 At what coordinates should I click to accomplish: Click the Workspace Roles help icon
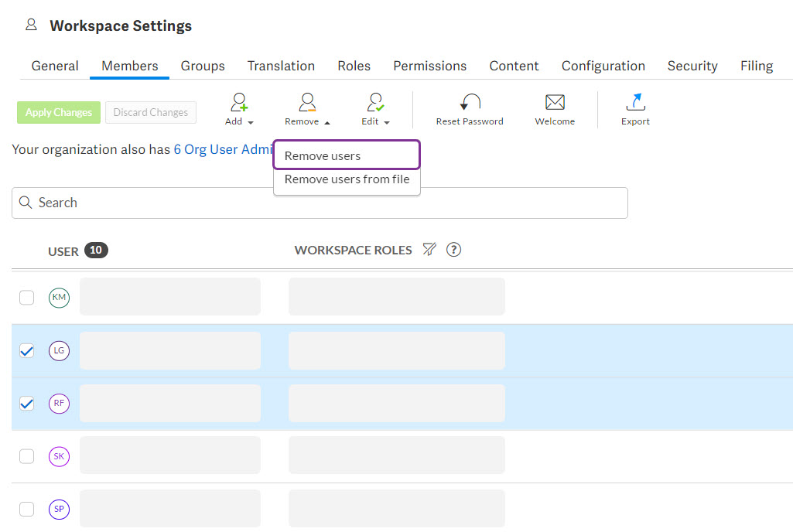[453, 249]
